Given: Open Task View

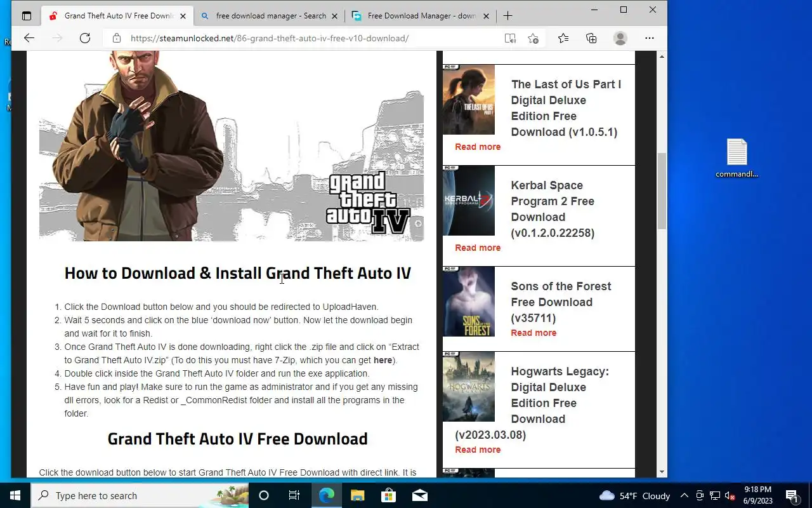Looking at the screenshot, I should point(294,495).
